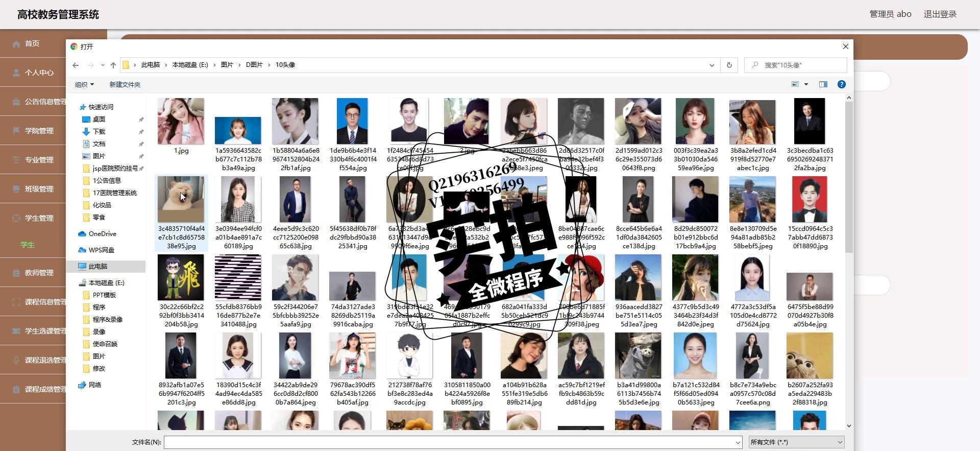Viewport: 980px width, 451px height.
Task: Open the 所有文件 file type dropdown
Action: tap(796, 442)
